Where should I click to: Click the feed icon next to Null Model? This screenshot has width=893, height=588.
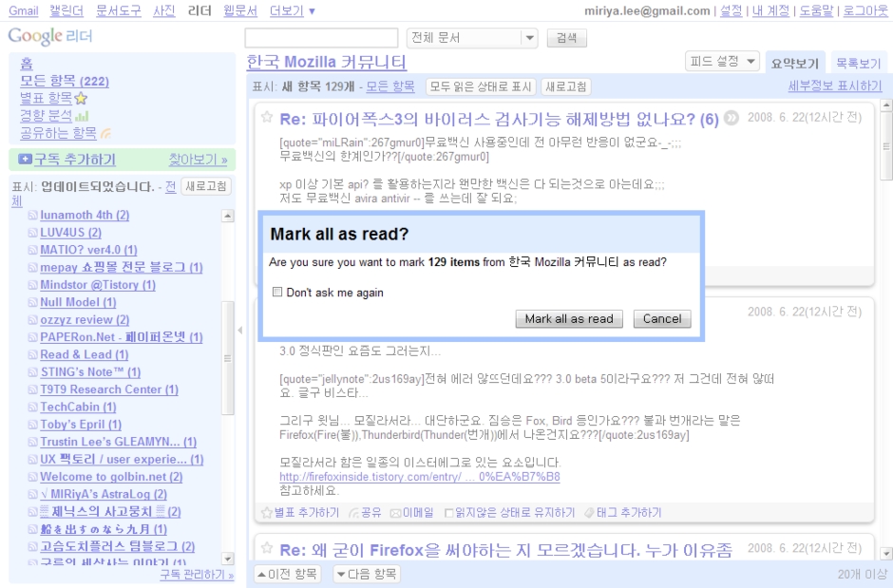[33, 302]
